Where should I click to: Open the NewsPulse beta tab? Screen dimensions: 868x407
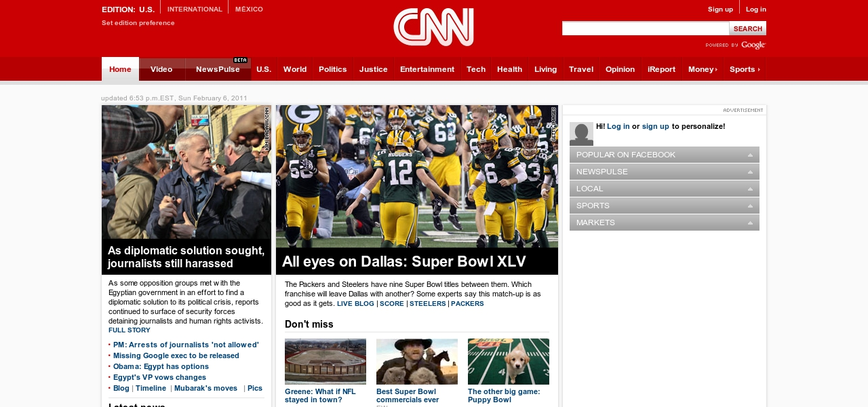click(218, 69)
